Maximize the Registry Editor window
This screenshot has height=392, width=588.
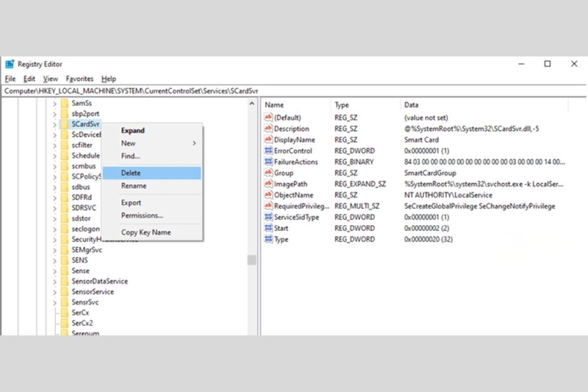[x=548, y=64]
